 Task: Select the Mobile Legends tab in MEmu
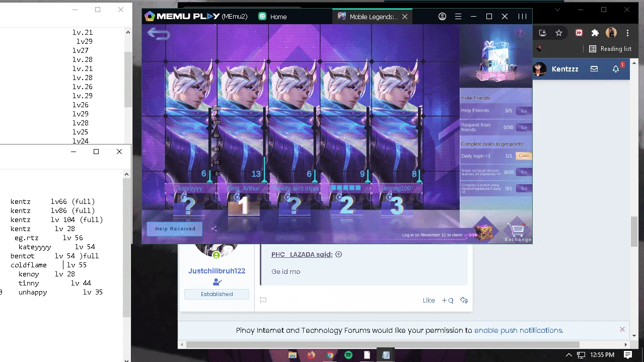point(372,17)
